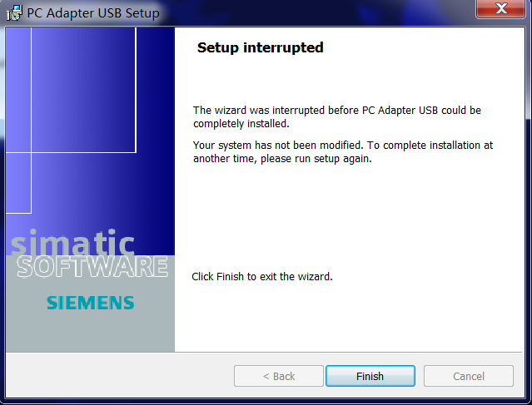Close the PC Adapter USB Setup window
This screenshot has width=532, height=405.
pos(501,8)
